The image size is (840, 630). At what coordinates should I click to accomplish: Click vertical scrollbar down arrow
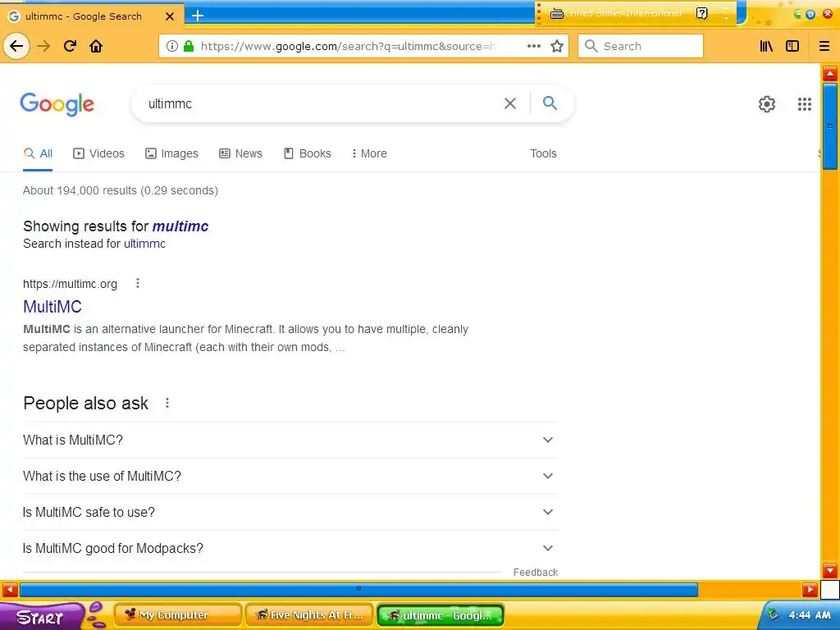[830, 570]
